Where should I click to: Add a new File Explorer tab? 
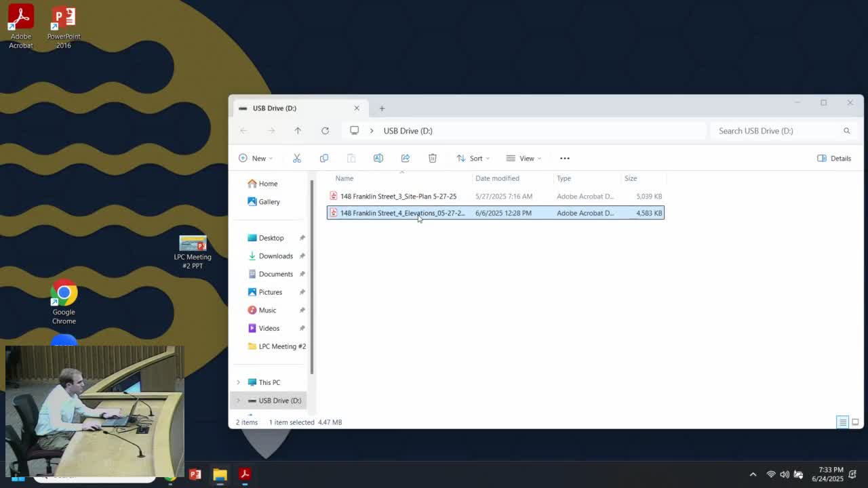pyautogui.click(x=382, y=108)
